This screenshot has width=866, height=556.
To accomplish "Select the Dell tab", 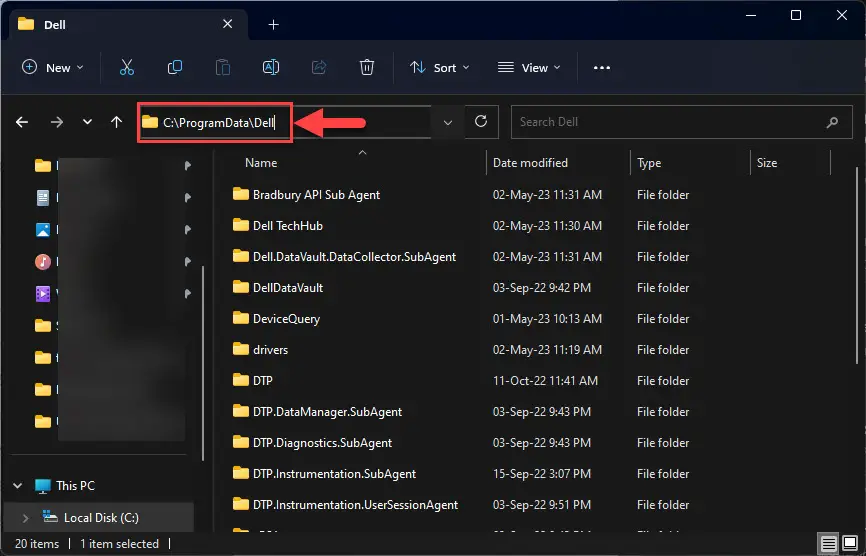I will coord(129,24).
